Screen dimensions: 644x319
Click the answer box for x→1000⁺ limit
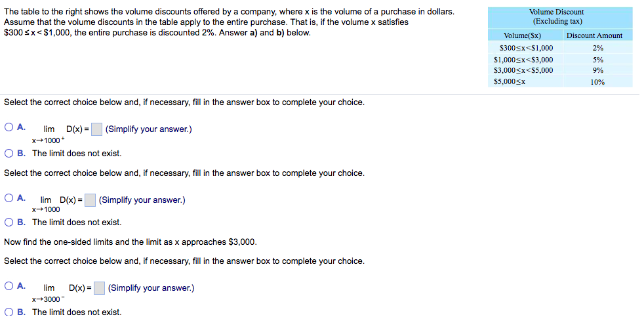click(x=96, y=129)
